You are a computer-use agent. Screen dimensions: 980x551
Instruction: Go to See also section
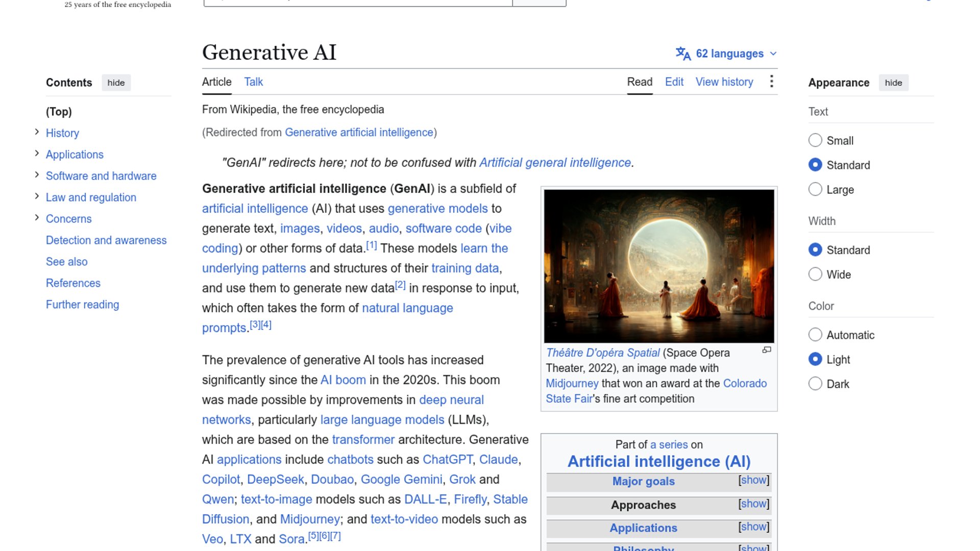66,262
